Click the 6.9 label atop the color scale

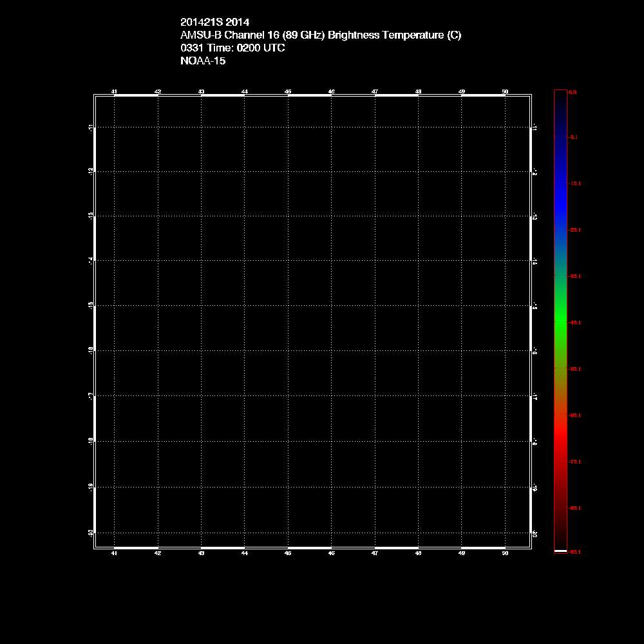[573, 93]
